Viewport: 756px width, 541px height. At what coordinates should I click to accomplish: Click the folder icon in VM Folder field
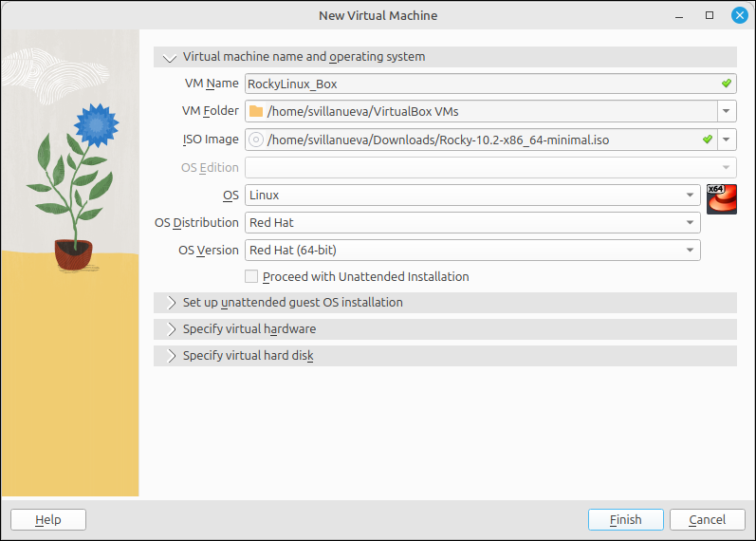pos(256,111)
